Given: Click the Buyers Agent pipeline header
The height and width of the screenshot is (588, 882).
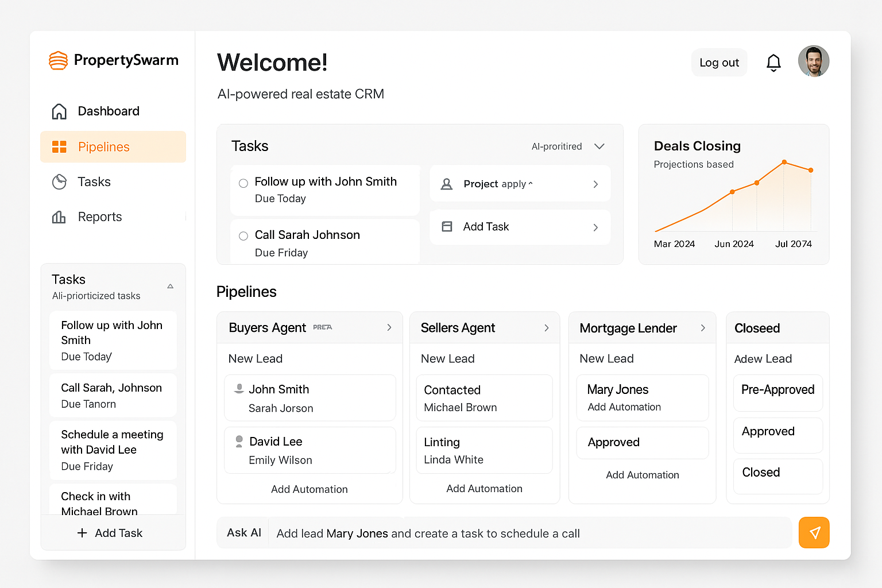Looking at the screenshot, I should coord(310,328).
